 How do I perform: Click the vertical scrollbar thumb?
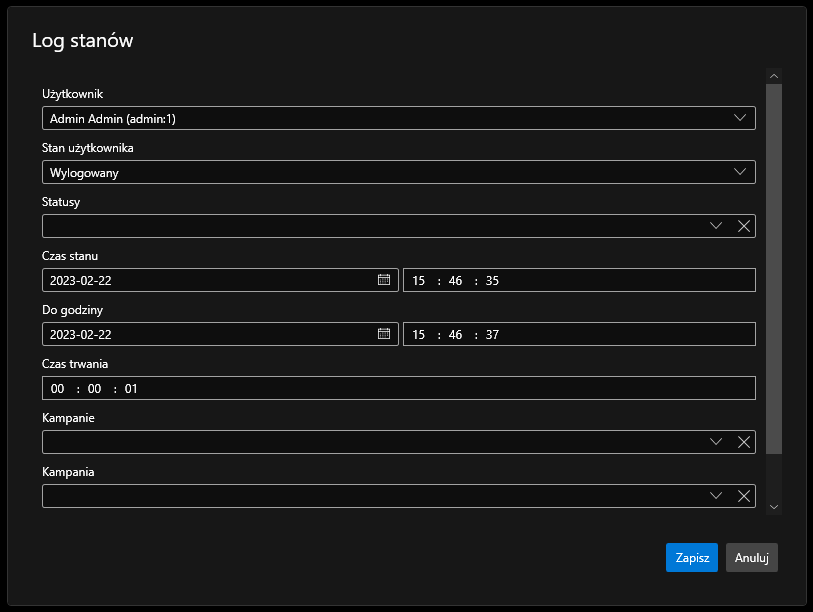(773, 268)
